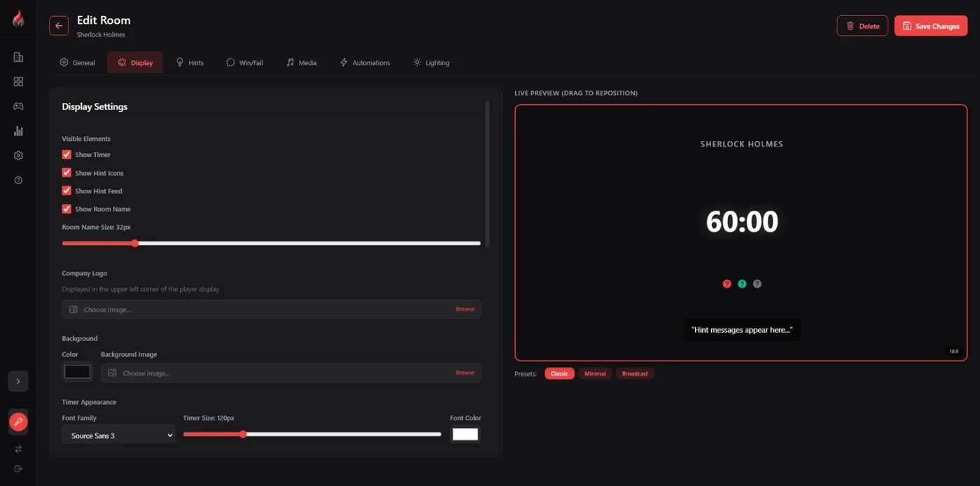Uncheck the Show Hint Feed checkbox
The width and height of the screenshot is (980, 486).
[66, 190]
